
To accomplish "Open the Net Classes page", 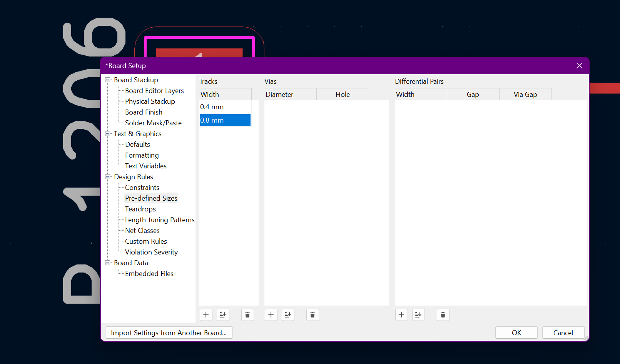I will [x=142, y=231].
